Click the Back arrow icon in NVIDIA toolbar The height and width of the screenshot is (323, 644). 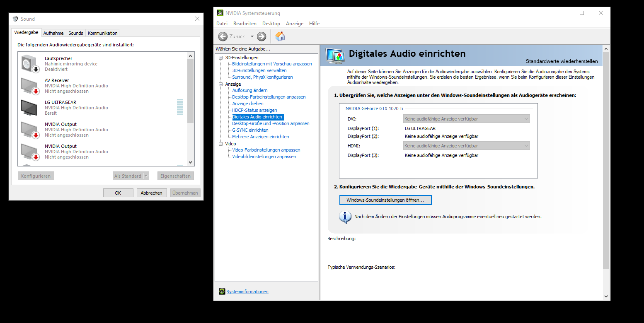click(223, 36)
